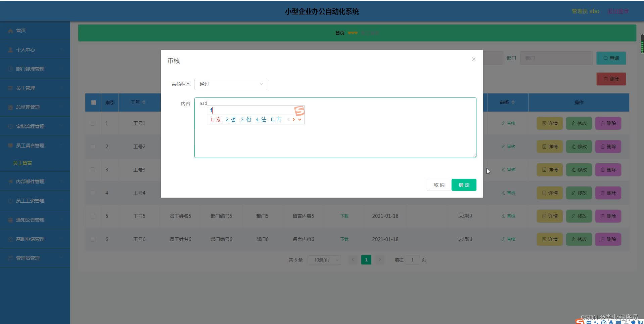644x324 pixels.
Task: Click the 下载 link in row 工号6
Action: point(344,239)
